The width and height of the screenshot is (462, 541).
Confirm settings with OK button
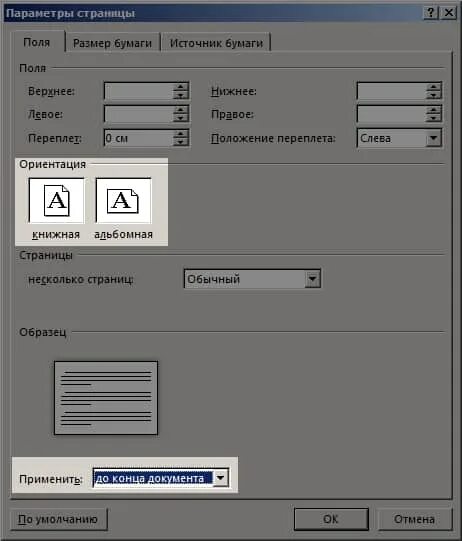[x=331, y=519]
